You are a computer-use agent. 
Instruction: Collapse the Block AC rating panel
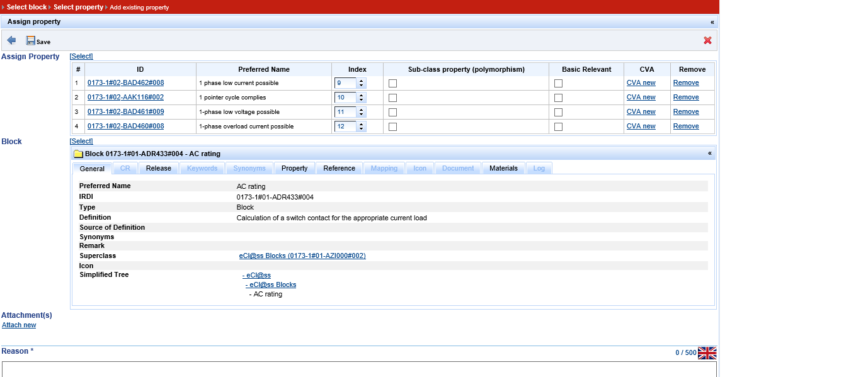(710, 154)
